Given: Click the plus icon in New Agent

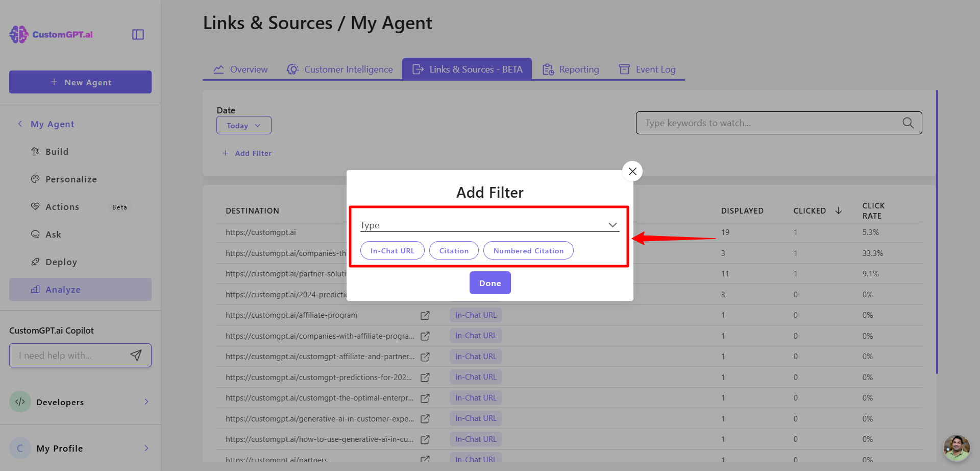Looking at the screenshot, I should pos(54,82).
